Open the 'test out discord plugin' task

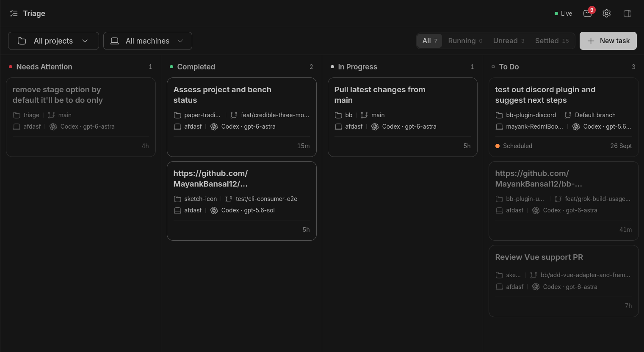[564, 117]
